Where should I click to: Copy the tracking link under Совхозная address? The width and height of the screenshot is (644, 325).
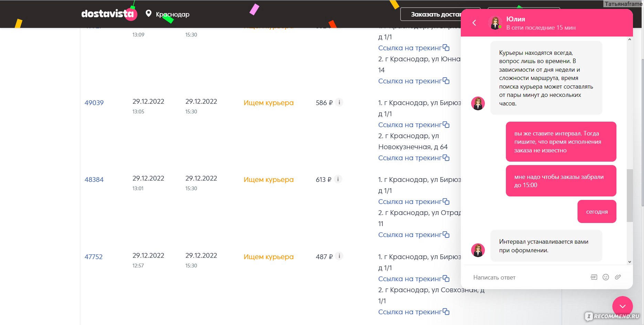click(x=446, y=312)
